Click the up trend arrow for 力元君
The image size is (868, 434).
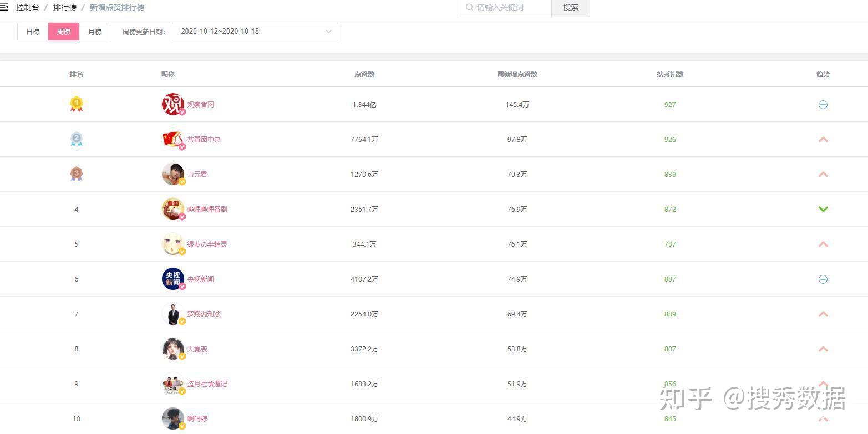pyautogui.click(x=823, y=174)
